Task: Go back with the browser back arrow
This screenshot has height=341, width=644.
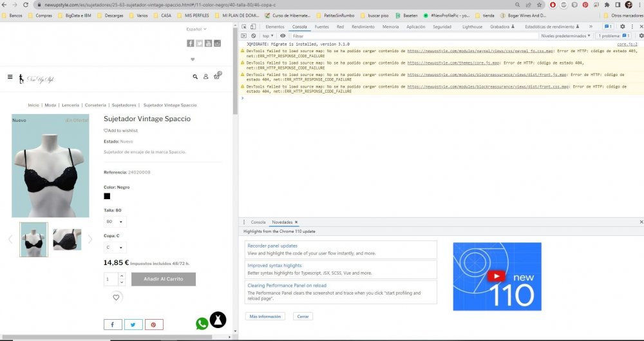Action: pyautogui.click(x=5, y=5)
